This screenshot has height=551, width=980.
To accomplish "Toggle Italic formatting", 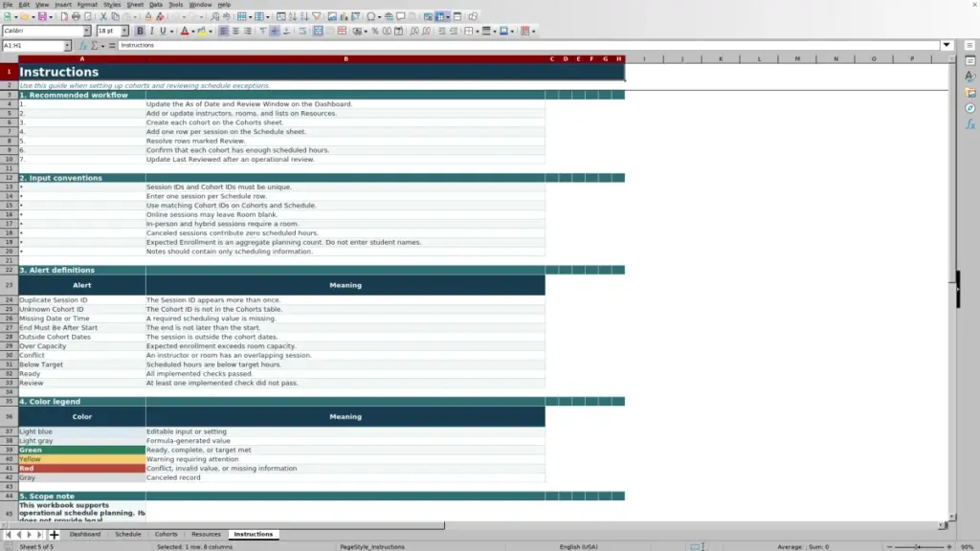I will [x=152, y=31].
